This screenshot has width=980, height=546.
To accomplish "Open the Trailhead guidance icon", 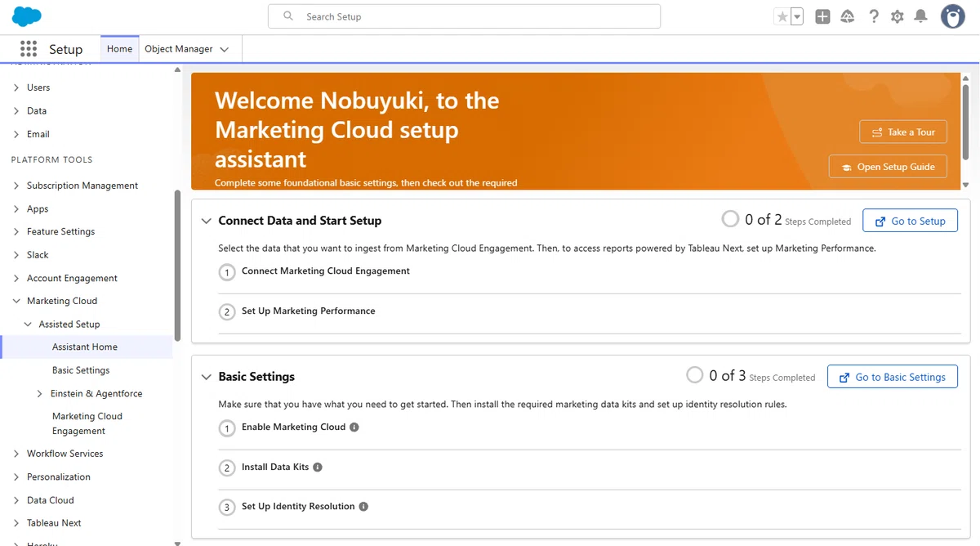I will point(848,16).
